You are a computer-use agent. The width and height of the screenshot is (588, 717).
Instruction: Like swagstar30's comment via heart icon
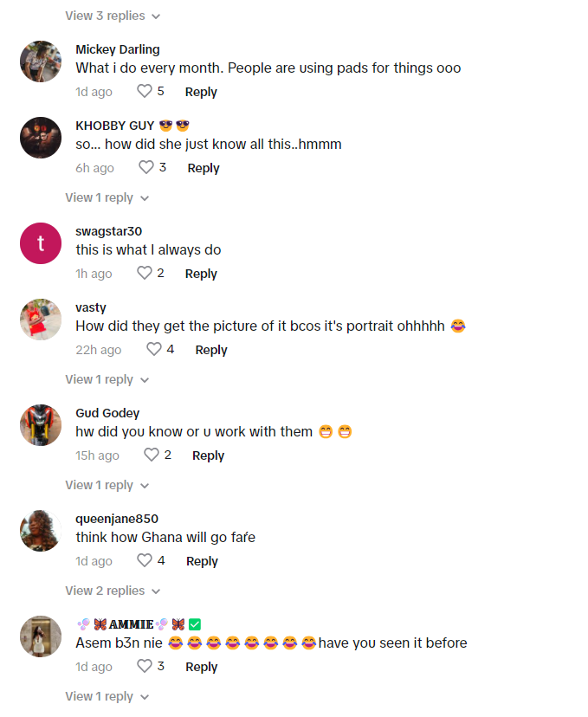pyautogui.click(x=145, y=273)
